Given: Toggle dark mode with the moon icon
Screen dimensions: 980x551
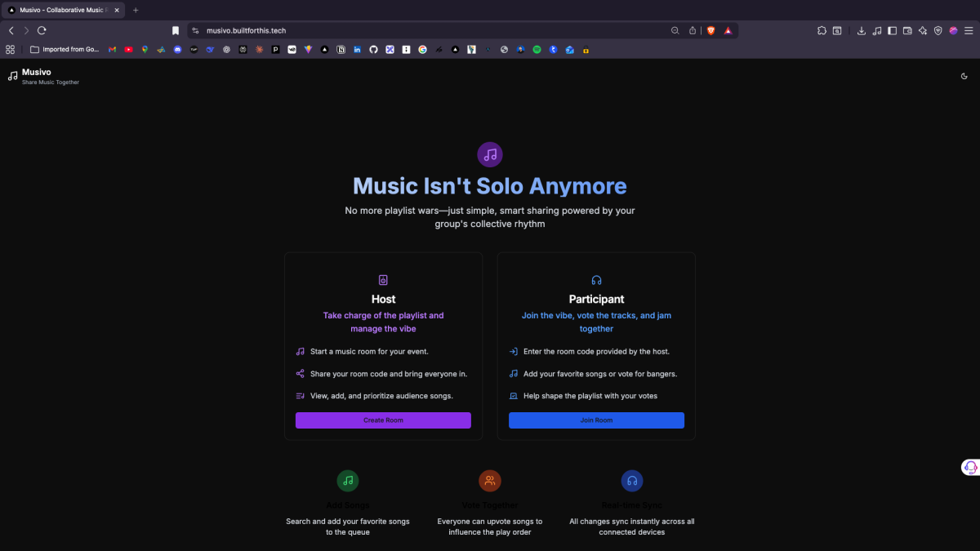Looking at the screenshot, I should 964,76.
